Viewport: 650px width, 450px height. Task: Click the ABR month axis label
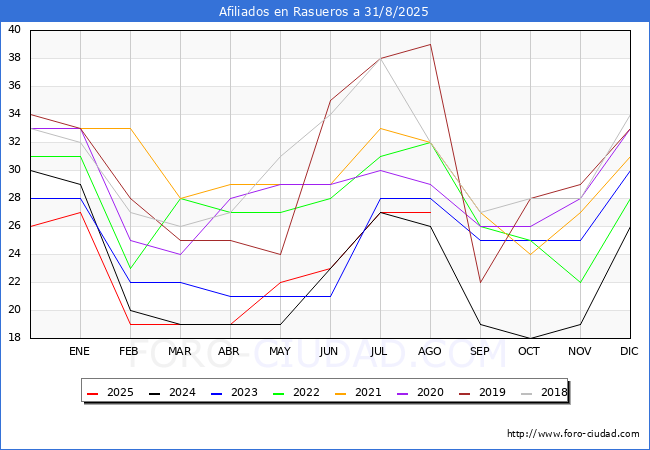click(229, 351)
